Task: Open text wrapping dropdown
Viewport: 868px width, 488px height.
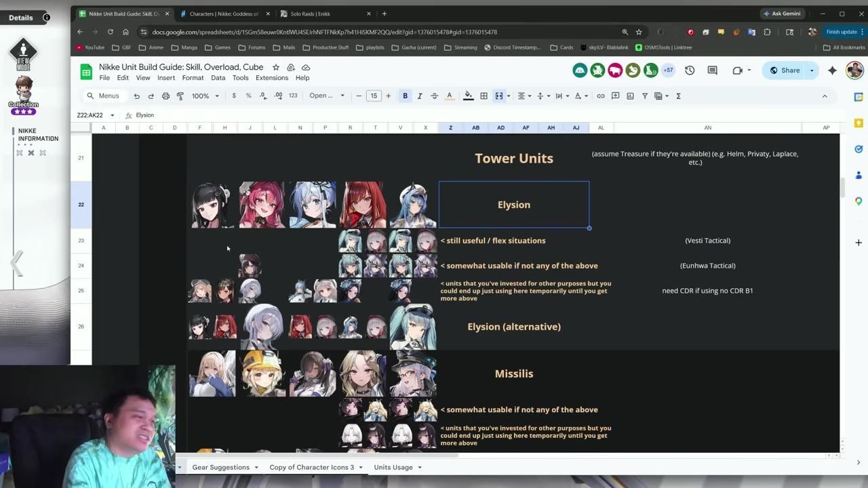Action: pyautogui.click(x=561, y=96)
